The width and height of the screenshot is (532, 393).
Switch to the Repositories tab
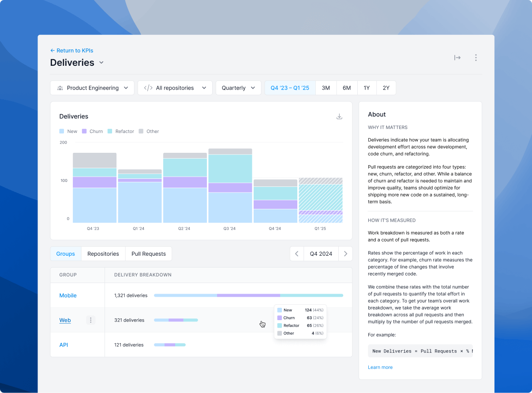tap(103, 254)
